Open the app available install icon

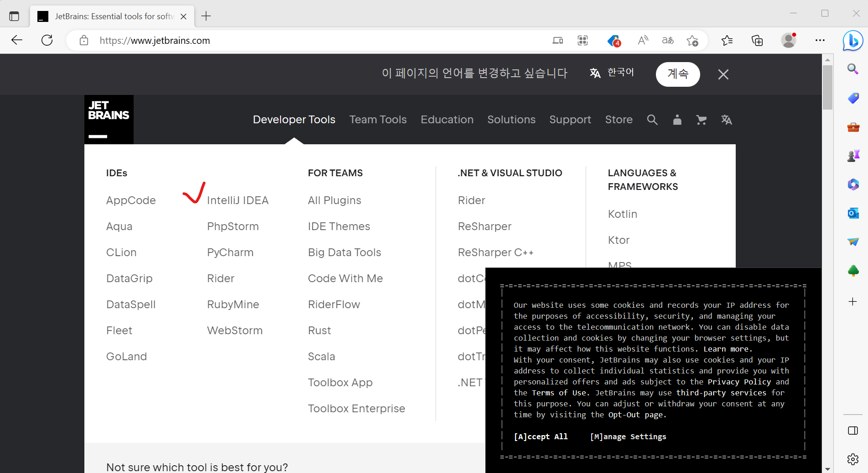pos(557,41)
